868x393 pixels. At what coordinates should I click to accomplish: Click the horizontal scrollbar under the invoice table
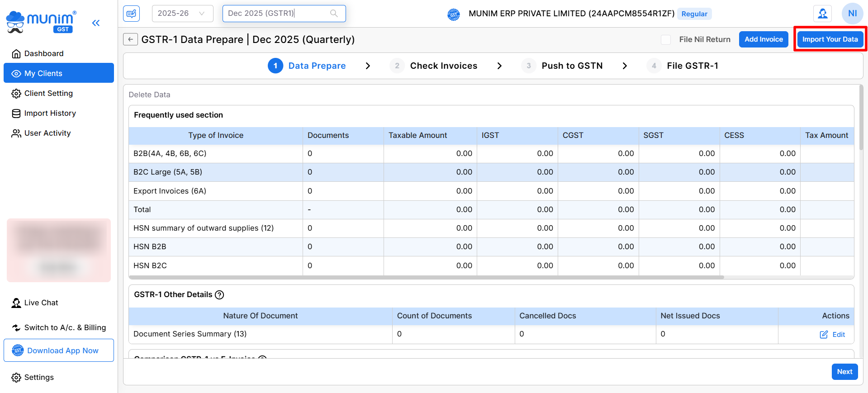pyautogui.click(x=426, y=277)
